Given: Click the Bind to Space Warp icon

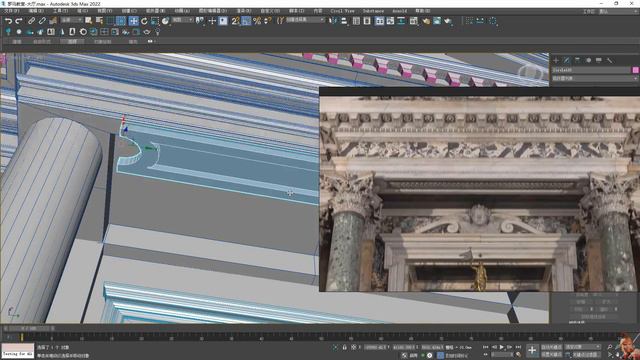Looking at the screenshot, I should coord(53,21).
